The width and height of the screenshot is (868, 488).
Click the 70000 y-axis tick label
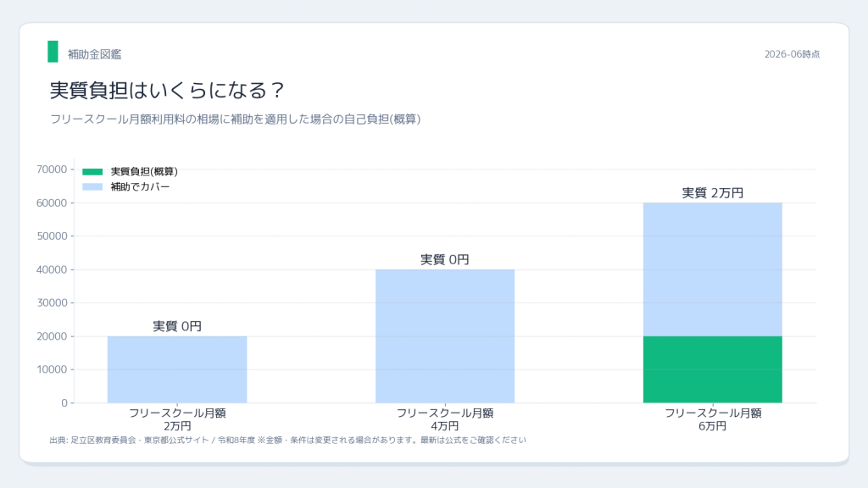tap(52, 169)
